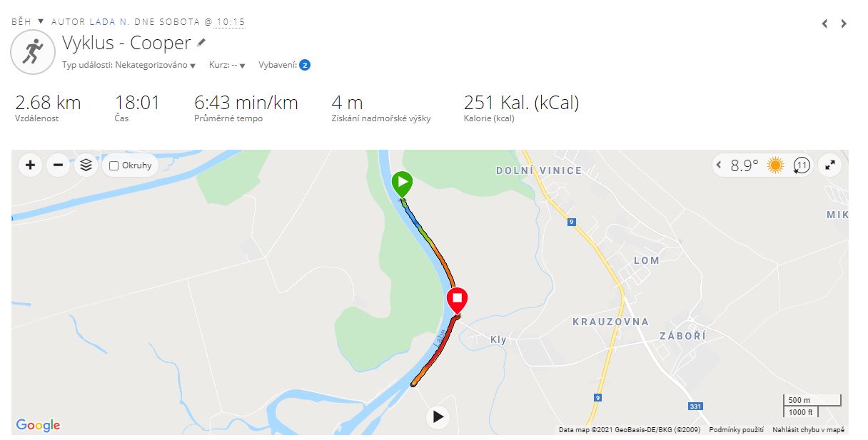Screen dimensions: 868x440
Task: Open the map layers selector
Action: [86, 165]
